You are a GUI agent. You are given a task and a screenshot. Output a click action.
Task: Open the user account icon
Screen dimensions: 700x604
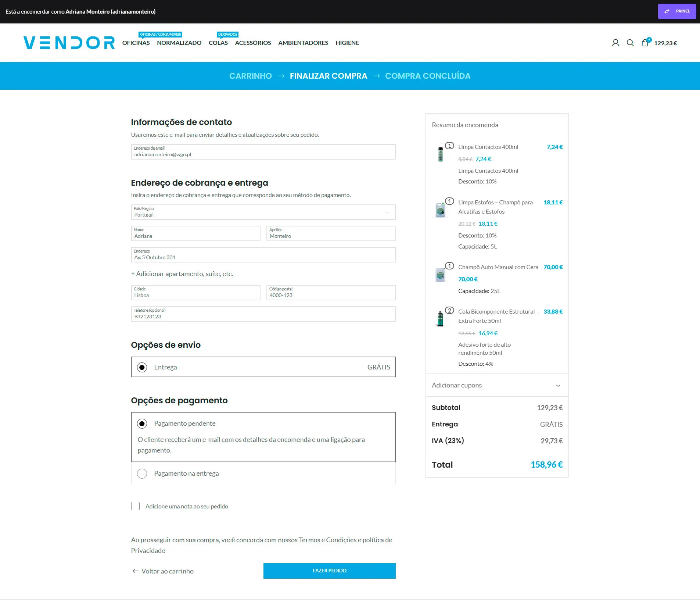(616, 43)
